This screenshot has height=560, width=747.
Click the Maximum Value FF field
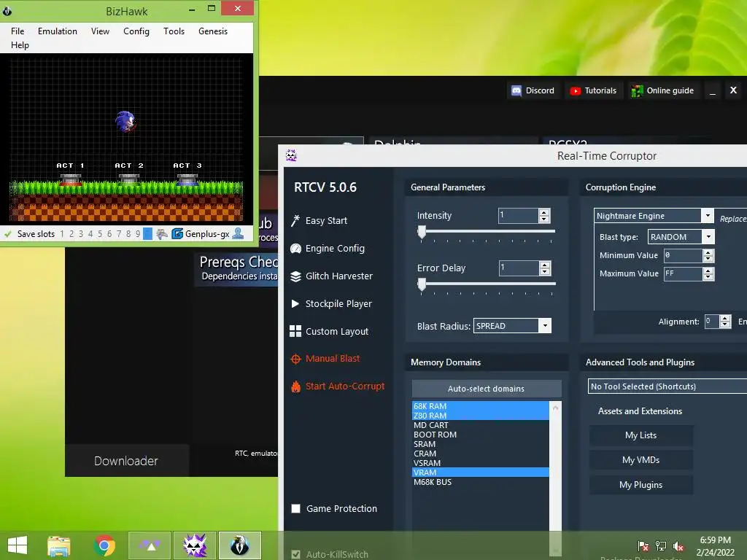tap(683, 274)
